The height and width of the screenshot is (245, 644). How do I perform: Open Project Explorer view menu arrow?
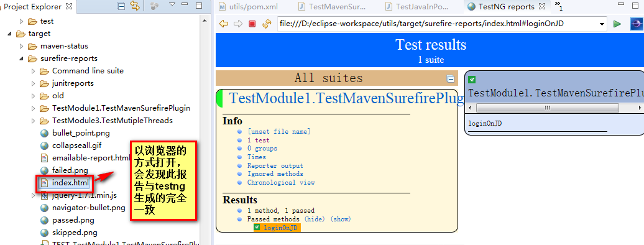[x=172, y=5]
